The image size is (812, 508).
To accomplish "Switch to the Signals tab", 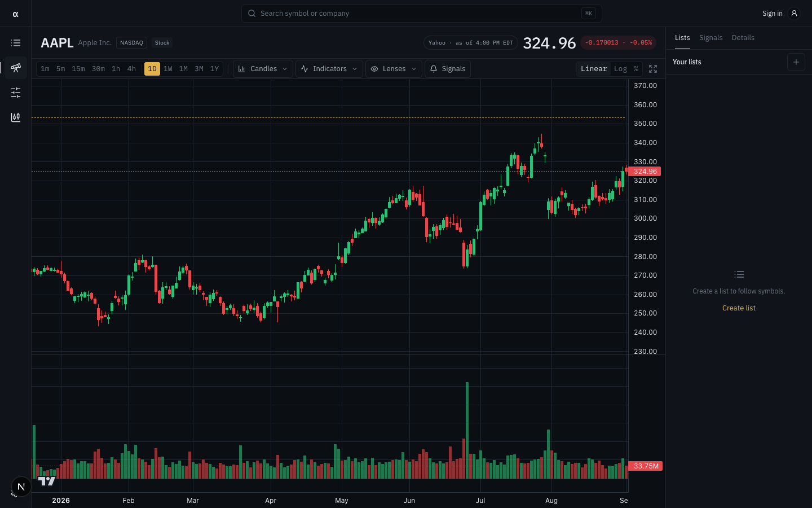I will [710, 38].
